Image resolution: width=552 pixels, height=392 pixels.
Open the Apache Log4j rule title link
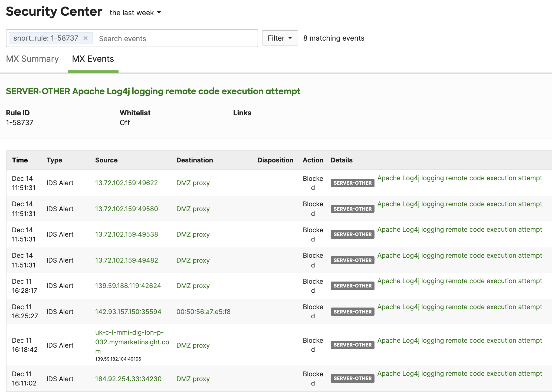point(153,91)
